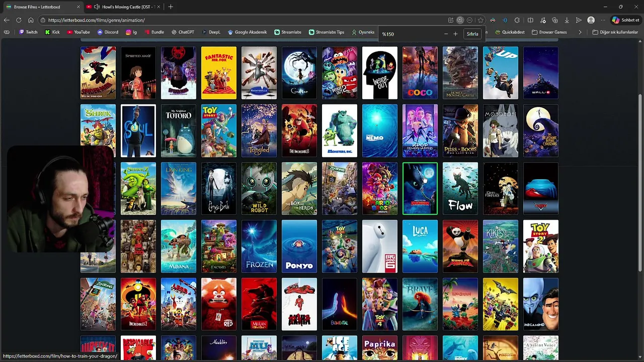Click the page vertical scrollbar
Image resolution: width=644 pixels, height=362 pixels.
coord(640,184)
